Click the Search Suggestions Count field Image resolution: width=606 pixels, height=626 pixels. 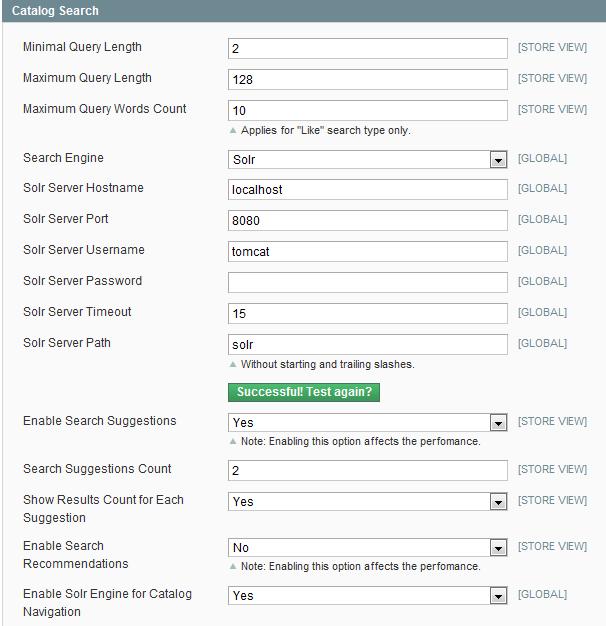[x=367, y=471]
